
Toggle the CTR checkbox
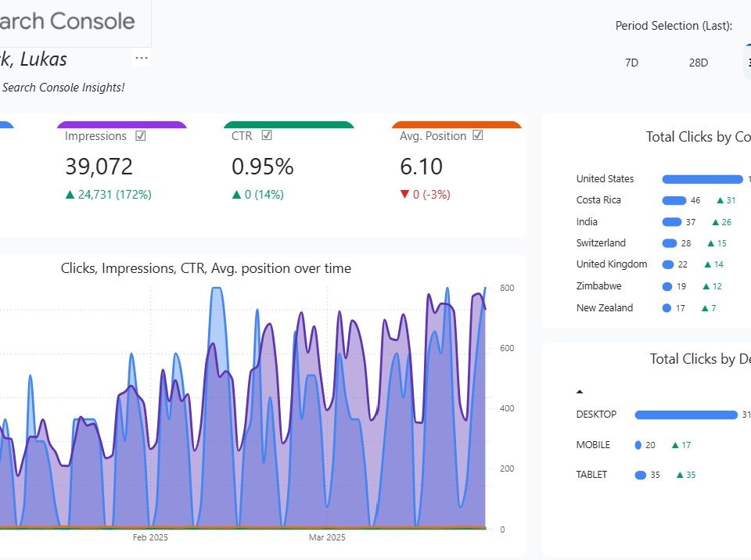(266, 135)
